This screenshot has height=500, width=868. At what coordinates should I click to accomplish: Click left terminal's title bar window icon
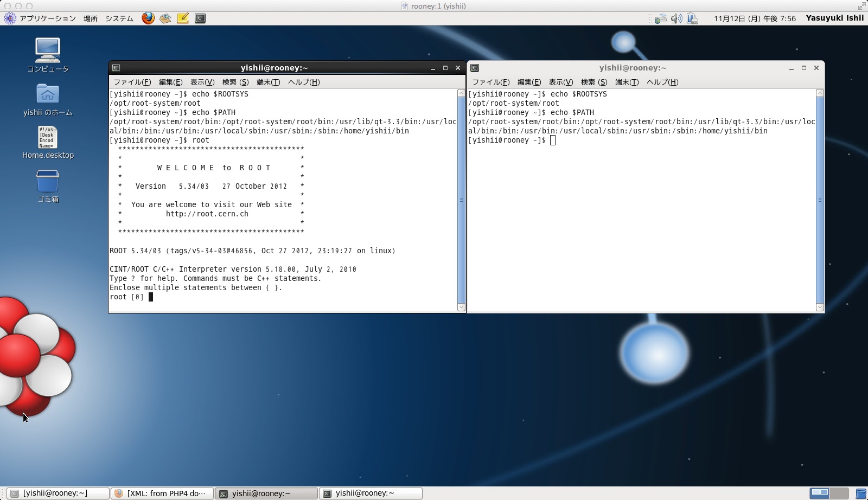click(116, 68)
